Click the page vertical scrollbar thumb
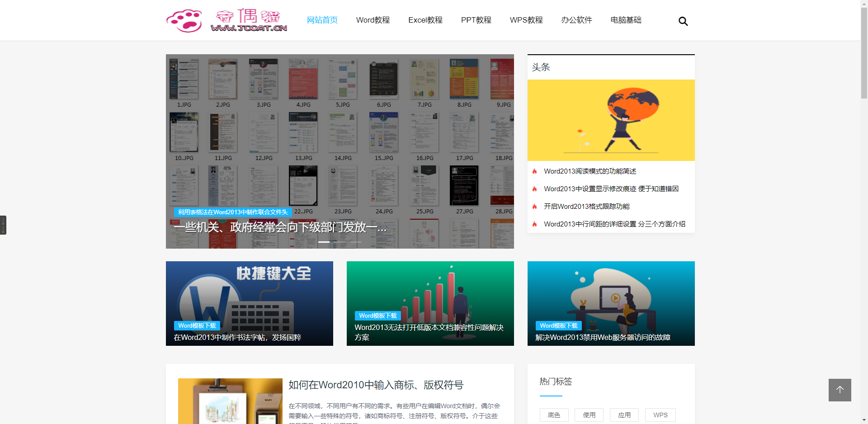Image resolution: width=868 pixels, height=424 pixels. point(864,52)
